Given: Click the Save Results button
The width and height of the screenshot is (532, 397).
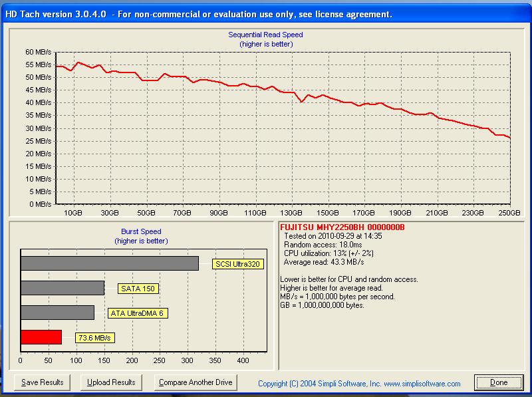Looking at the screenshot, I should tap(42, 382).
